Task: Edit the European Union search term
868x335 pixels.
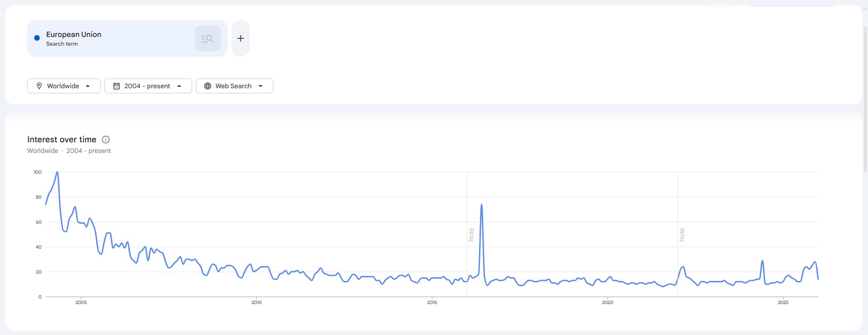Action: (x=74, y=35)
